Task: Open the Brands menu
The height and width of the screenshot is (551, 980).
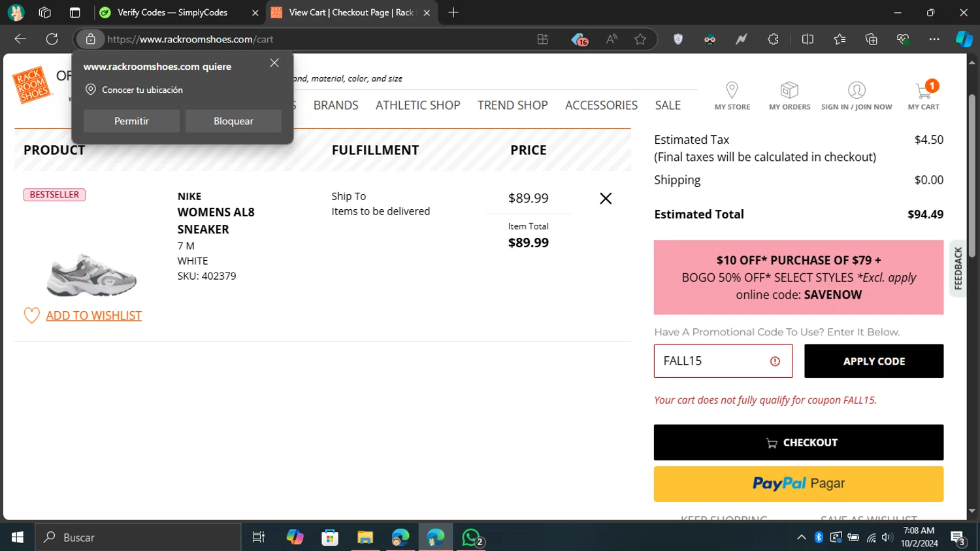Action: [x=336, y=105]
